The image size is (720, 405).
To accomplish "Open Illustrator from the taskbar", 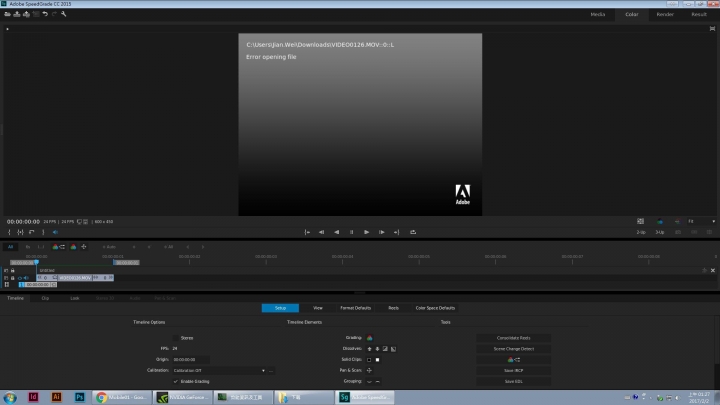I will click(x=56, y=397).
